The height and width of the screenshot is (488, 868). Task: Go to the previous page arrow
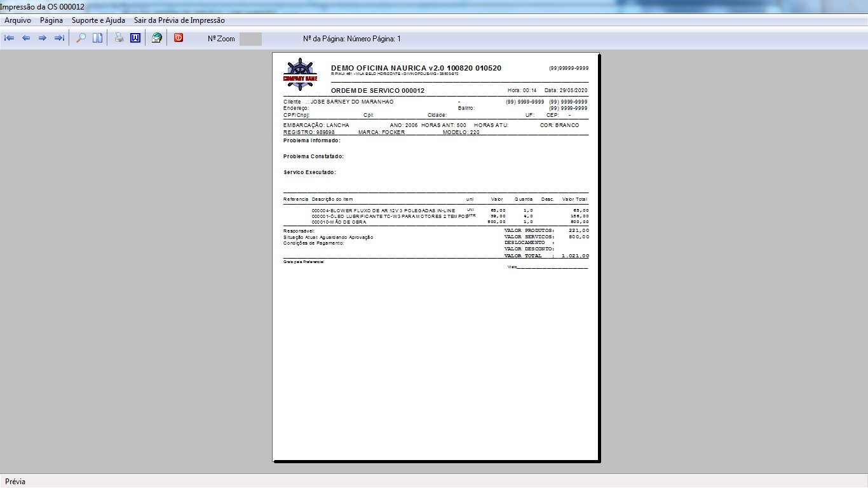point(26,38)
